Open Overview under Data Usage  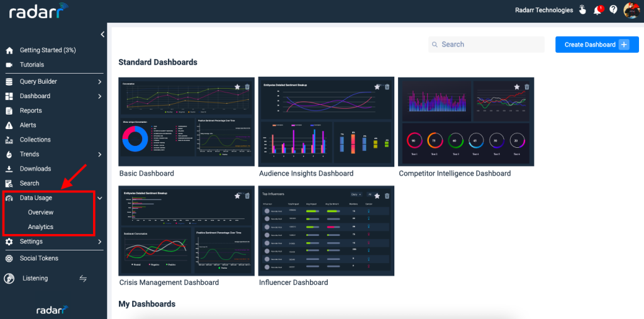(41, 213)
